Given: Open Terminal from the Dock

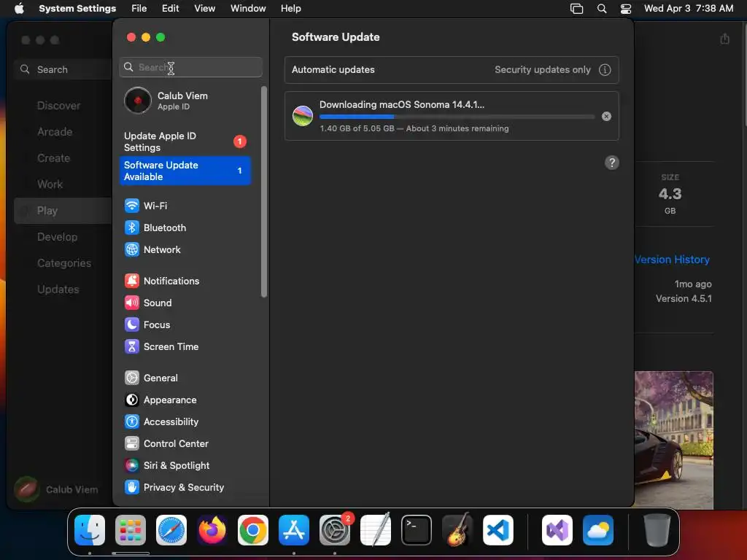Looking at the screenshot, I should pyautogui.click(x=417, y=530).
